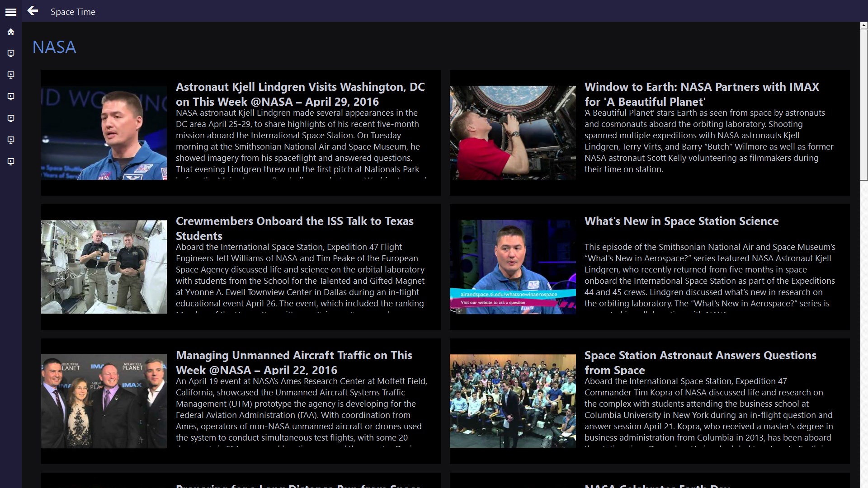The image size is (868, 488).
Task: Click the vertical scrollbar thumb
Action: [x=863, y=104]
